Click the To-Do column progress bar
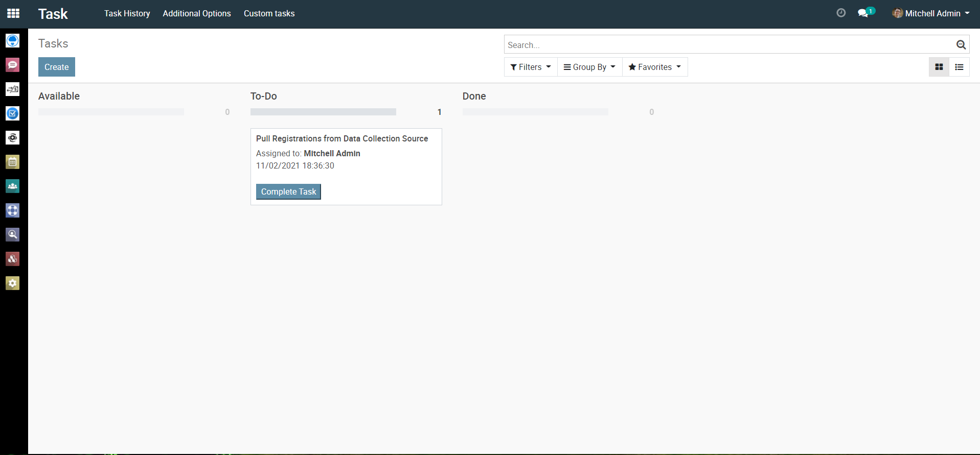Image resolution: width=980 pixels, height=455 pixels. click(x=323, y=112)
